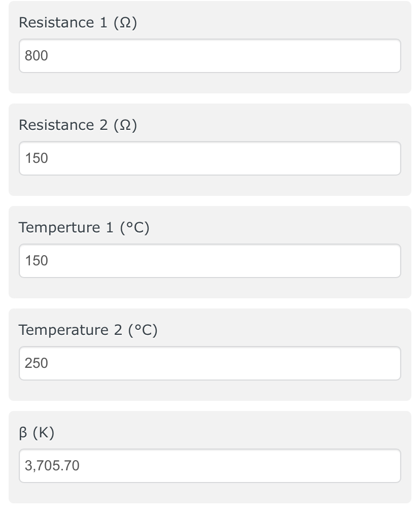The width and height of the screenshot is (420, 515).
Task: Click the Temperture 1 (°C) input field
Action: (x=209, y=261)
